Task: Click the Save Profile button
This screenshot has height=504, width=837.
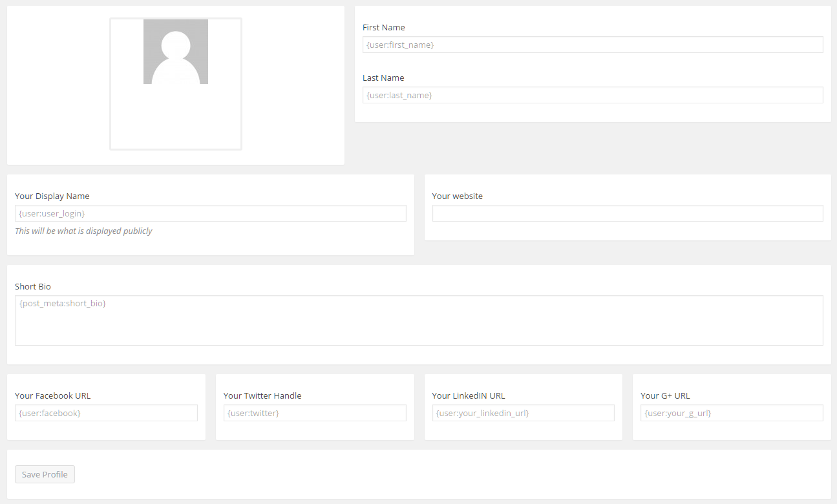Action: tap(45, 474)
